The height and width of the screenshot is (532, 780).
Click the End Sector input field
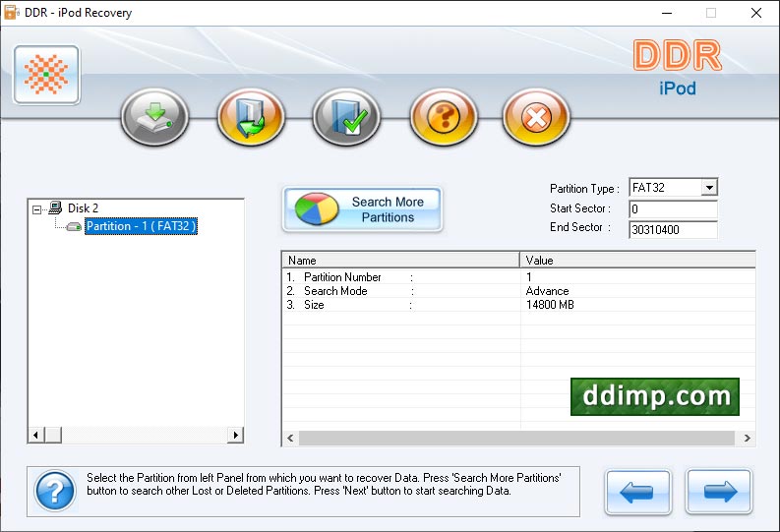(673, 230)
